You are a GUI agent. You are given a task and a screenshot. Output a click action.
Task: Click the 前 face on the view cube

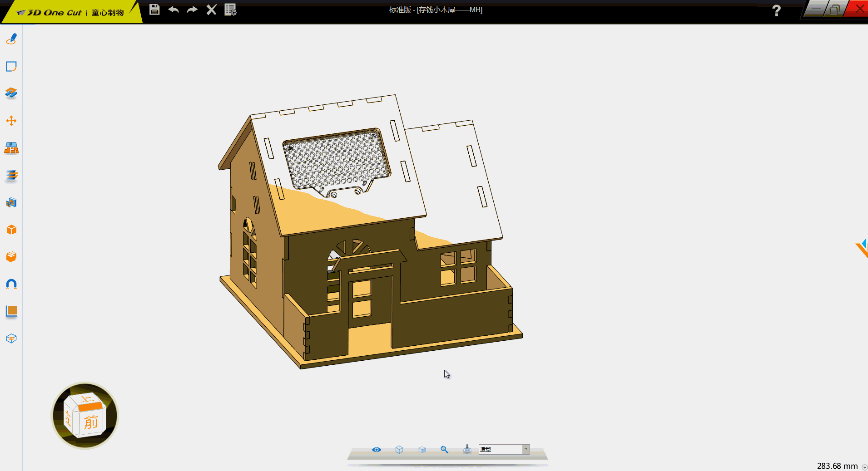pos(91,422)
